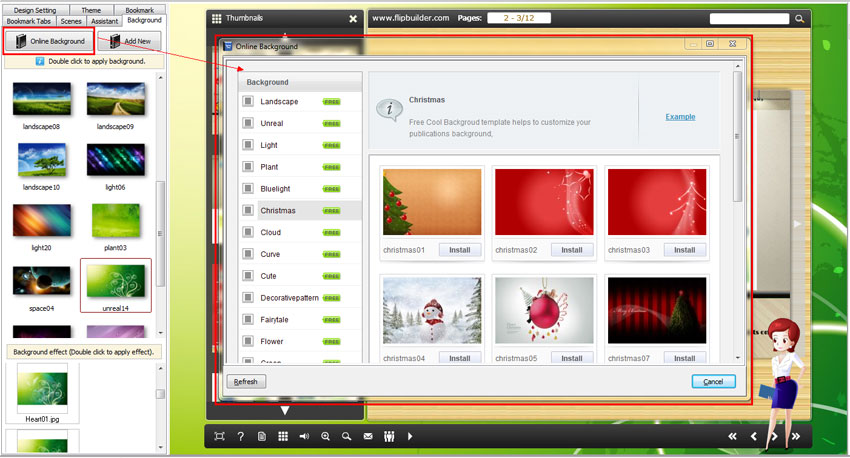Viewport: 850px width, 458px height.
Task: Start autoplay with the play icon
Action: coord(410,436)
